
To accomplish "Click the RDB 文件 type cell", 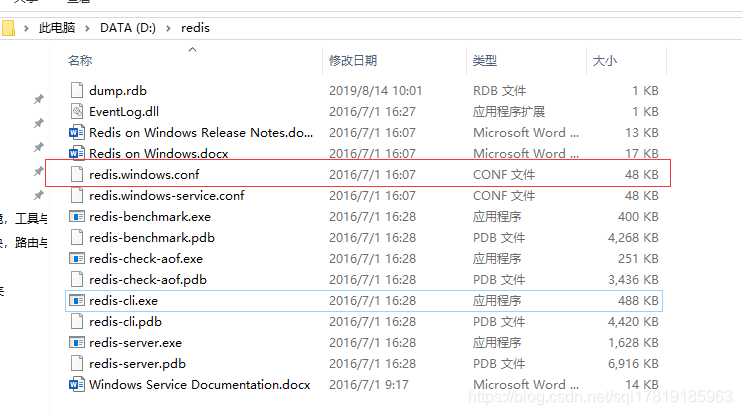I will click(499, 90).
